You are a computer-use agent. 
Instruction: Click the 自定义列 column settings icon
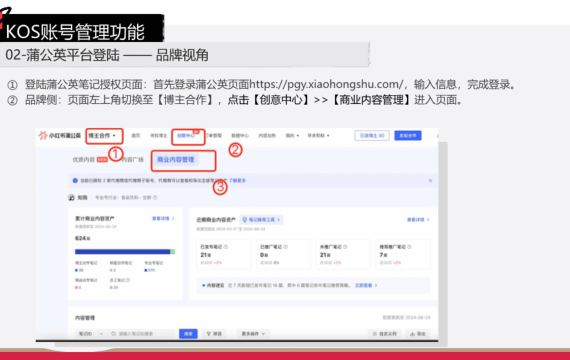click(385, 333)
